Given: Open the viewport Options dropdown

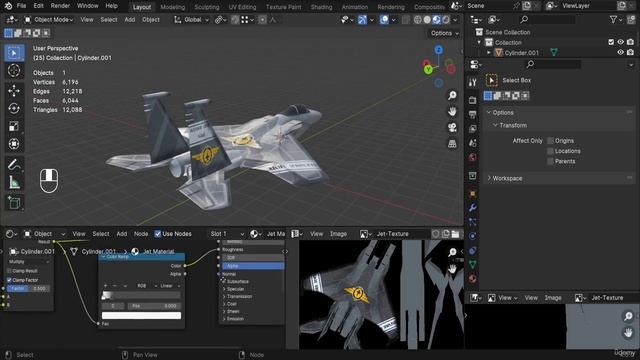Looking at the screenshot, I should point(444,33).
